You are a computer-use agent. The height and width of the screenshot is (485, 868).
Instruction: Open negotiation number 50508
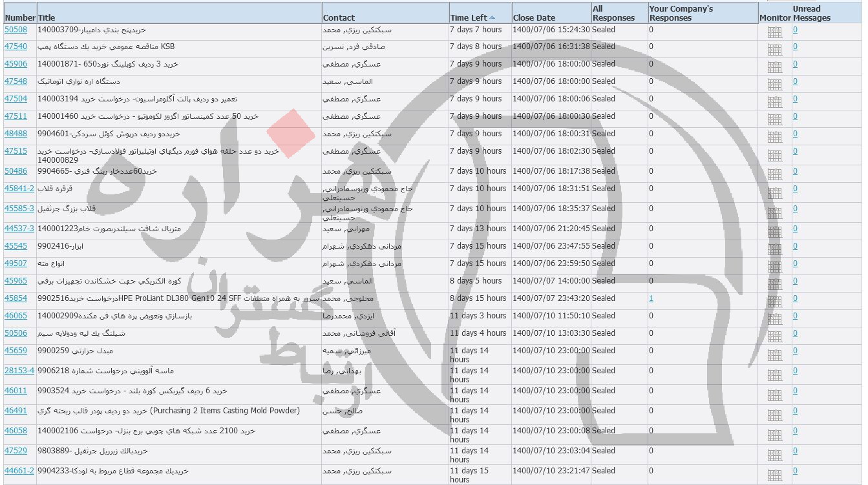click(x=16, y=30)
